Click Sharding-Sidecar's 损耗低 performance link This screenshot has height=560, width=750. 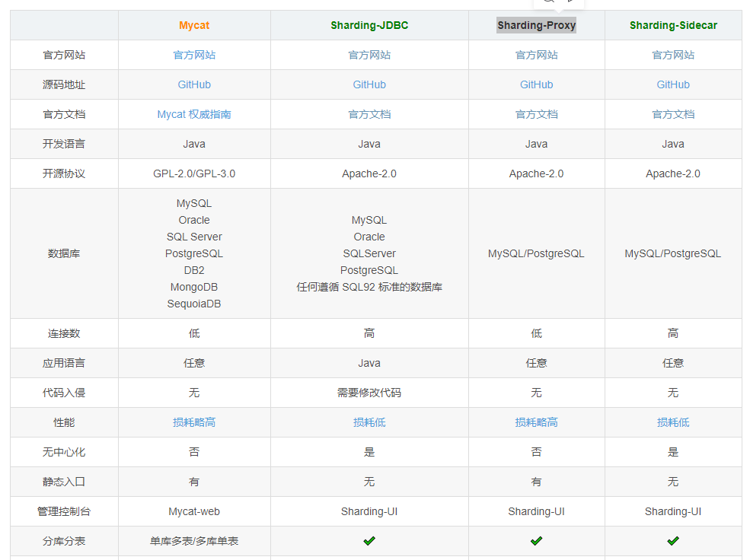(673, 422)
